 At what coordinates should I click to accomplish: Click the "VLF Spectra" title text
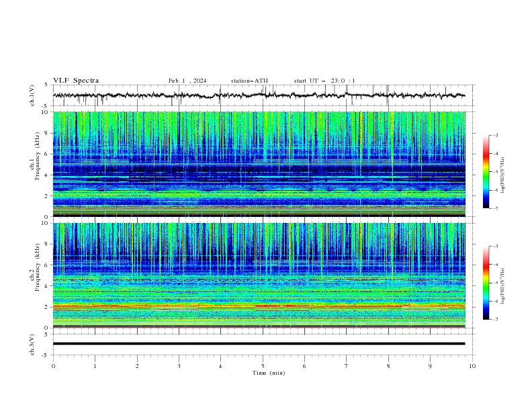[x=76, y=81]
